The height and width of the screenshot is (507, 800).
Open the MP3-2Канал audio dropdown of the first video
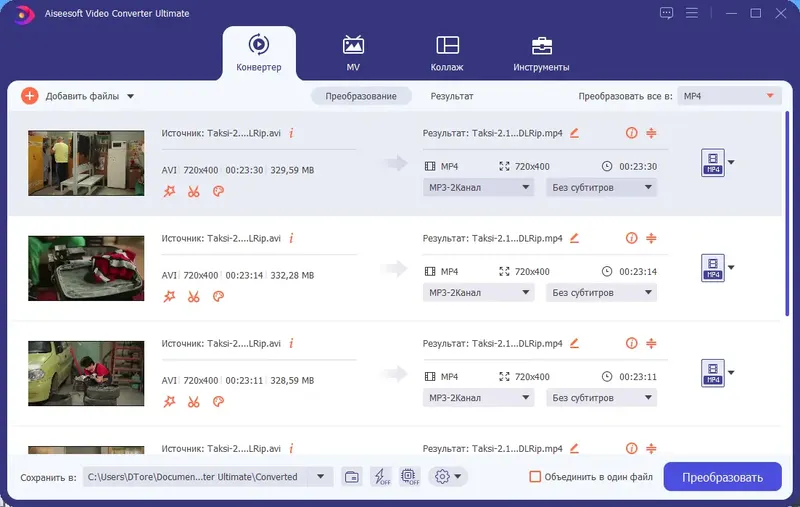click(478, 187)
